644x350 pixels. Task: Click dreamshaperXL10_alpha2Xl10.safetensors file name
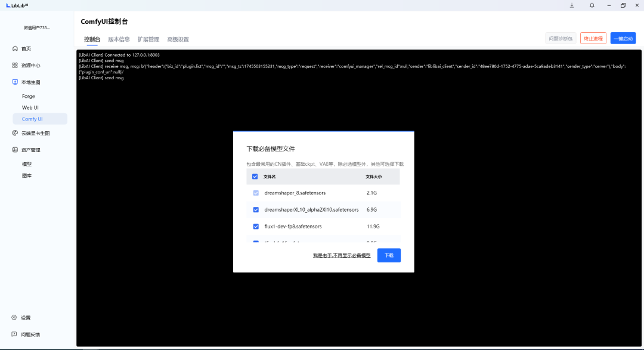[311, 210]
